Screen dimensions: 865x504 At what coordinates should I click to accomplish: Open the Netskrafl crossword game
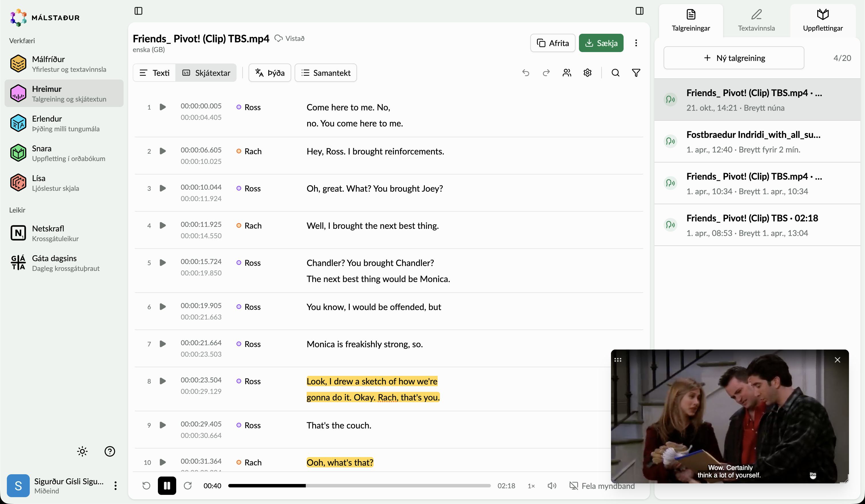pos(64,233)
